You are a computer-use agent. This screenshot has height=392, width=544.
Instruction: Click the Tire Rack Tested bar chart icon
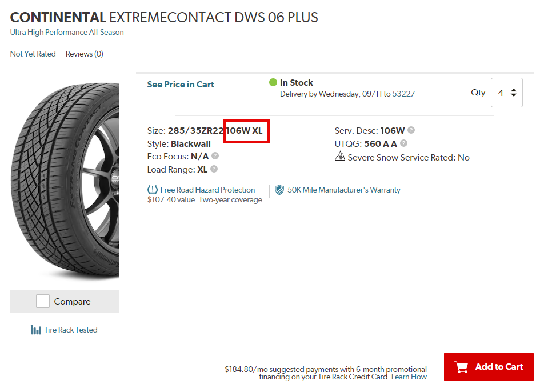tap(37, 329)
